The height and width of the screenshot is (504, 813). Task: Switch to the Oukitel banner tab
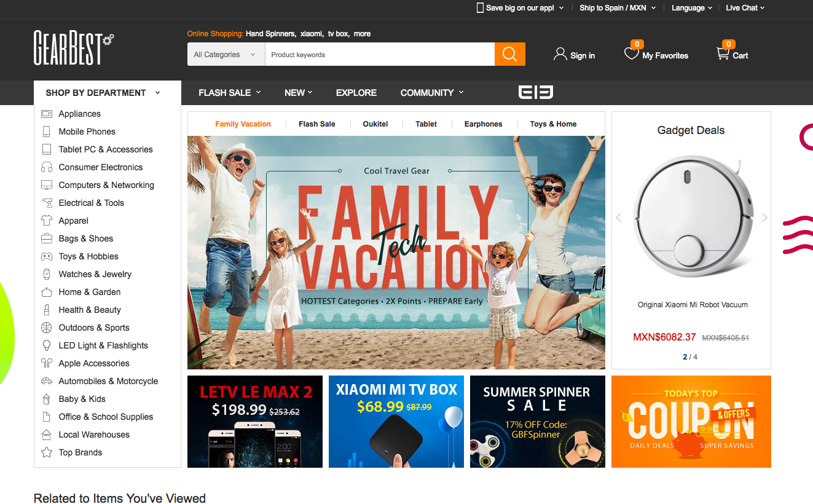click(375, 124)
